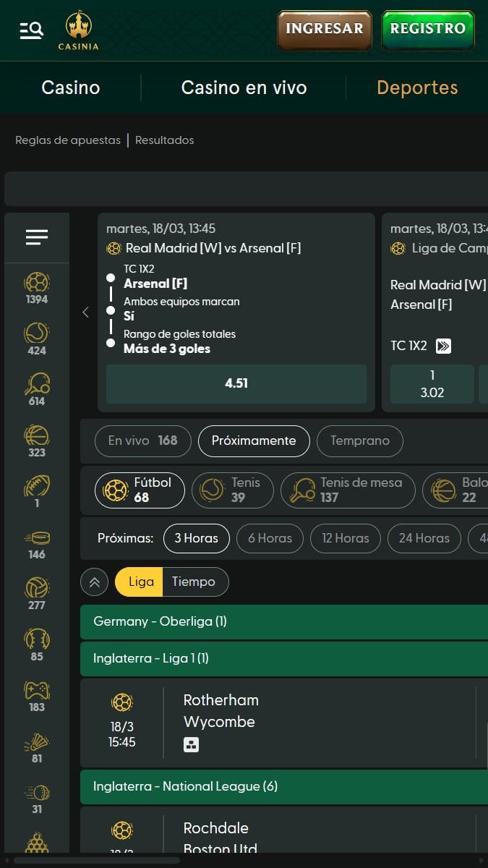The image size is (488, 868).
Task: Click 'Ambos equipos marcan' selection label
Action: pos(181,302)
